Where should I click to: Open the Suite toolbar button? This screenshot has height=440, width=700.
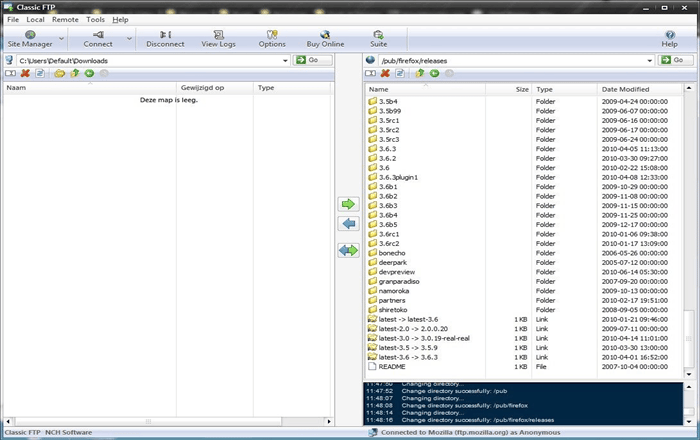coord(378,39)
